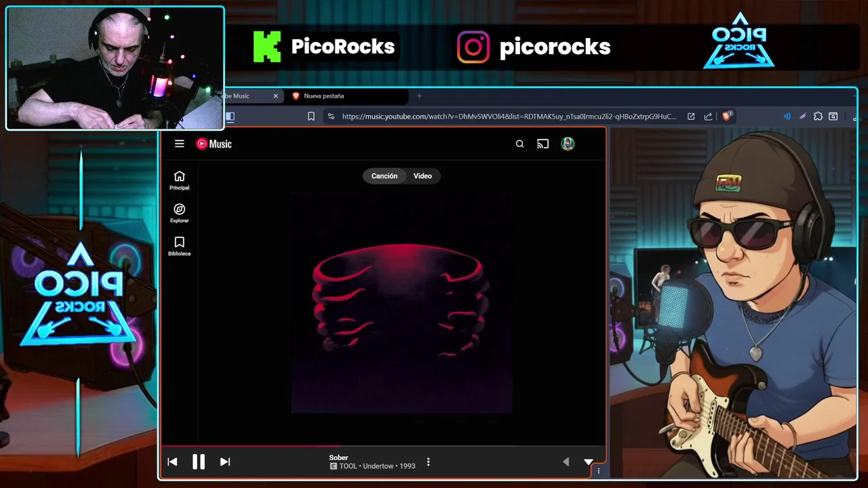
Task: Open the YouTube Music hamburger menu
Action: pyautogui.click(x=179, y=144)
